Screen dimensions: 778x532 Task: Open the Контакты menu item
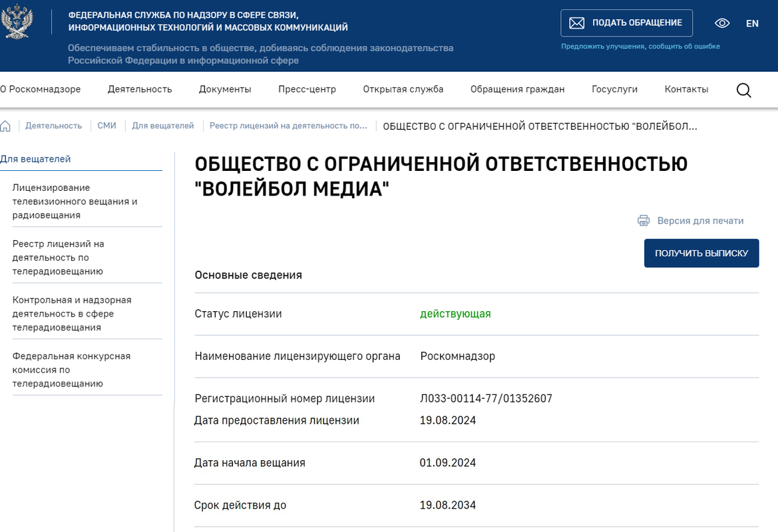pyautogui.click(x=686, y=89)
